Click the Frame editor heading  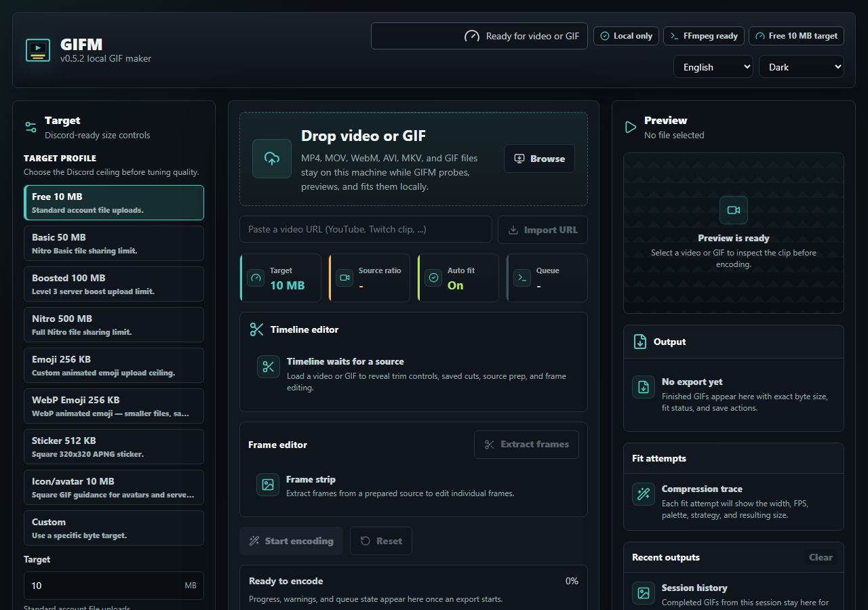(x=278, y=445)
